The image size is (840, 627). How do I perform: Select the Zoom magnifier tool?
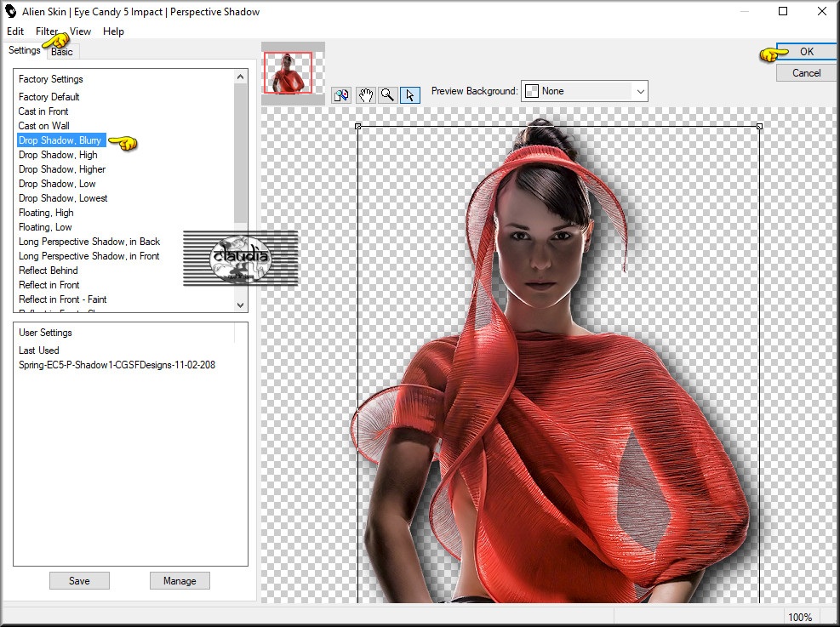coord(387,95)
